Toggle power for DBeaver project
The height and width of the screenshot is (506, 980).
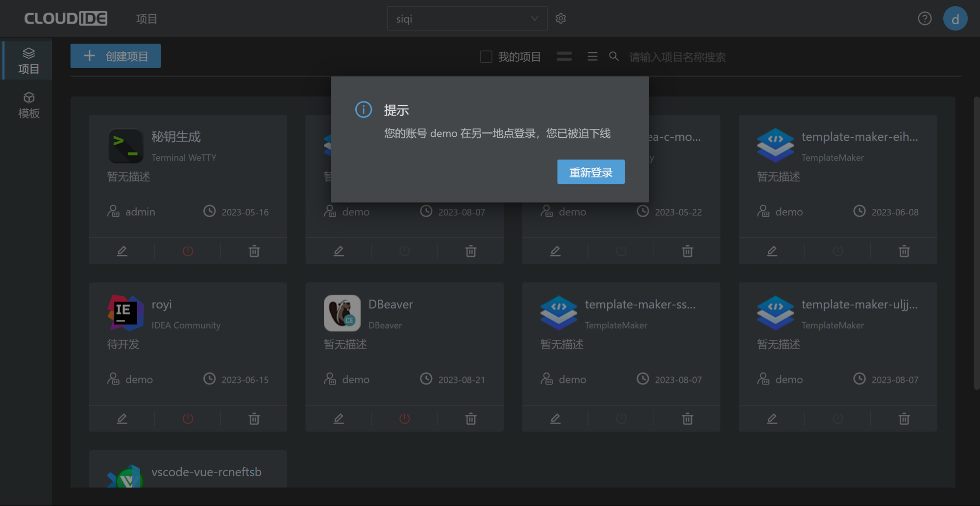coord(404,419)
